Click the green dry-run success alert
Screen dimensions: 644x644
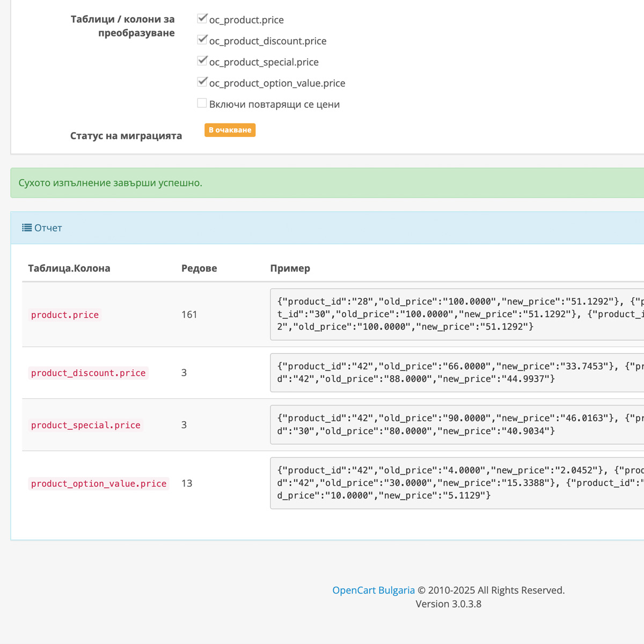click(322, 183)
